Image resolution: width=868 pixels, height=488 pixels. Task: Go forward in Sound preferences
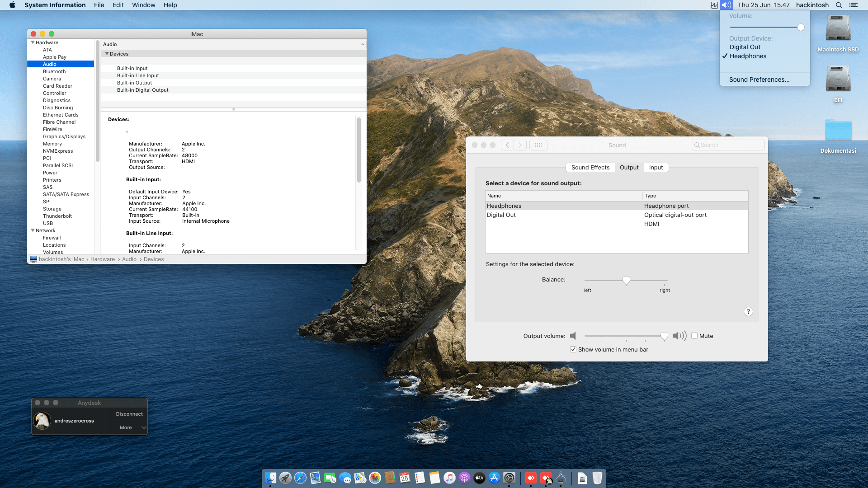pyautogui.click(x=520, y=145)
